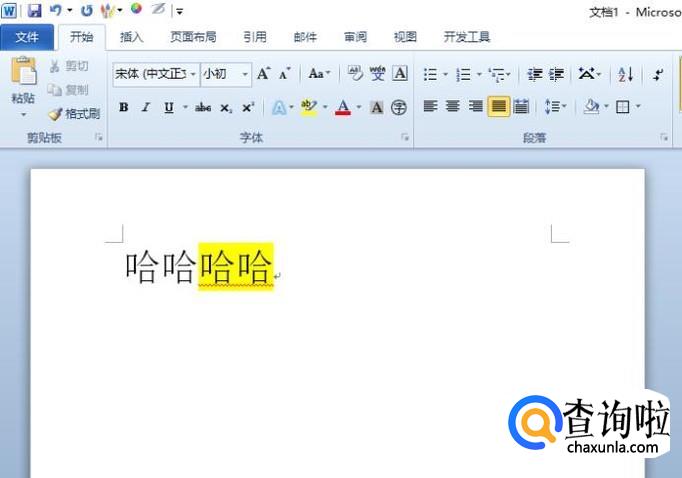Click the Shading paint bucket icon

click(x=592, y=107)
